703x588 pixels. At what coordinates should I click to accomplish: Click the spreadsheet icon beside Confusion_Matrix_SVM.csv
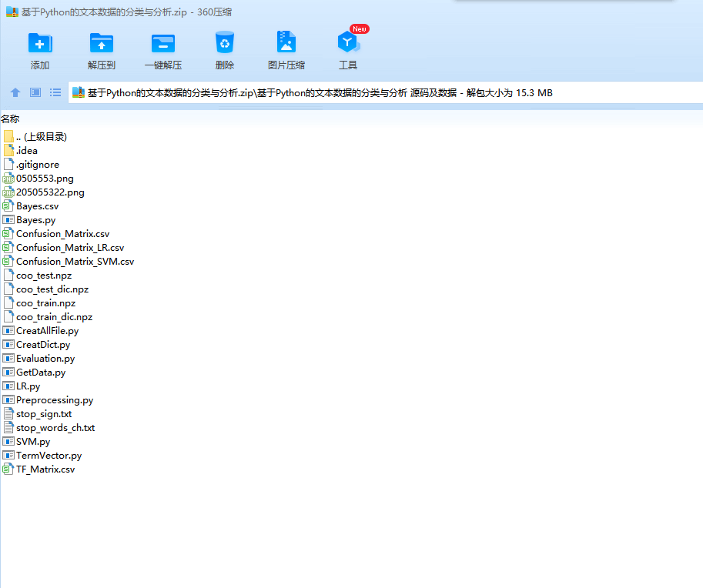point(8,261)
